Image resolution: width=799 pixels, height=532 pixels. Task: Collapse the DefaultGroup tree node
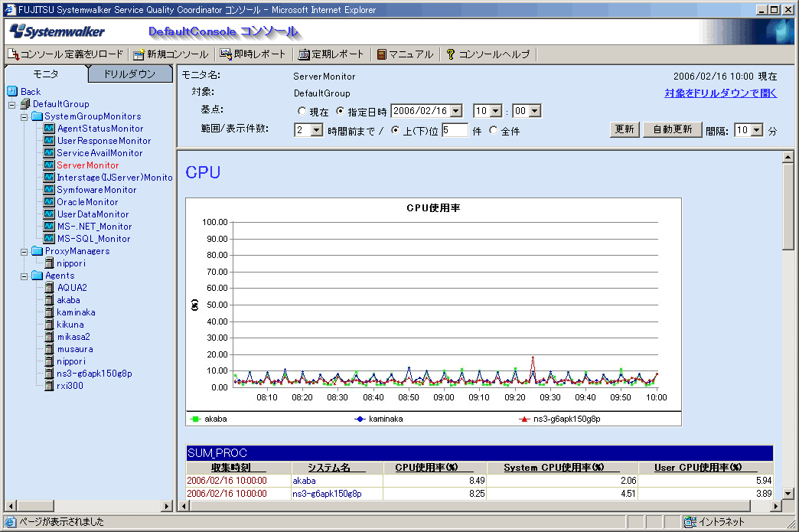point(11,105)
